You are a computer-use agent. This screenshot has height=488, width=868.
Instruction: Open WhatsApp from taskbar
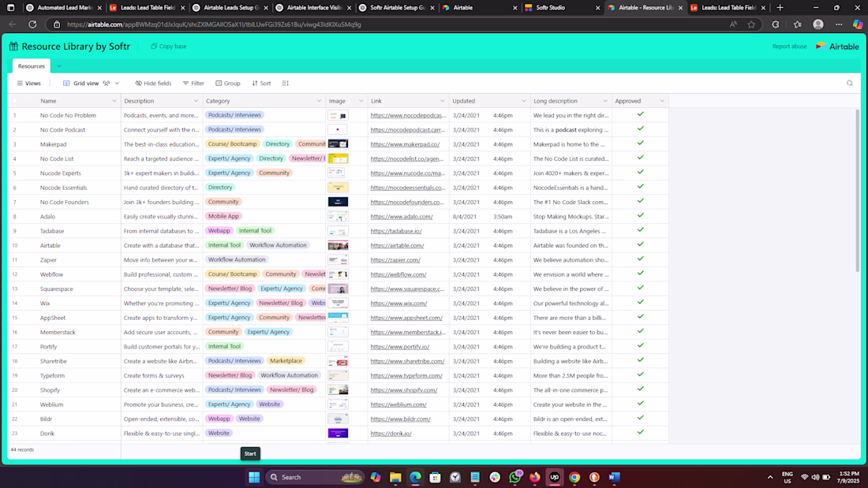pos(514,477)
